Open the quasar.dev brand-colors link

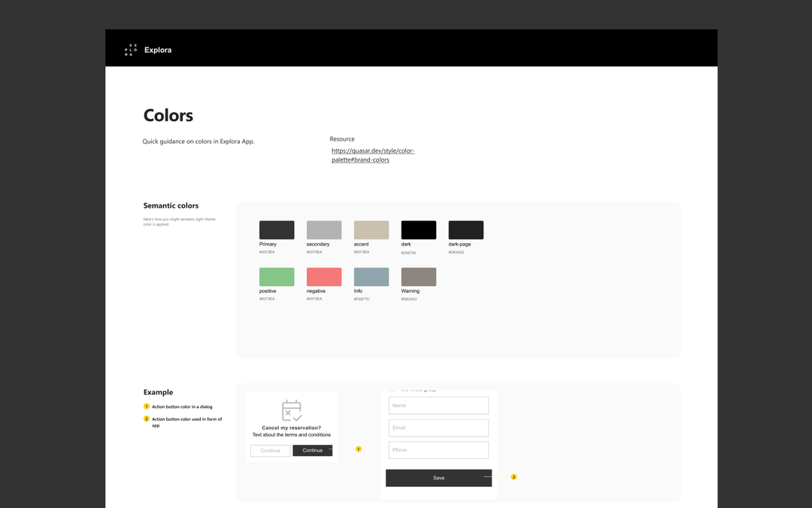373,154
